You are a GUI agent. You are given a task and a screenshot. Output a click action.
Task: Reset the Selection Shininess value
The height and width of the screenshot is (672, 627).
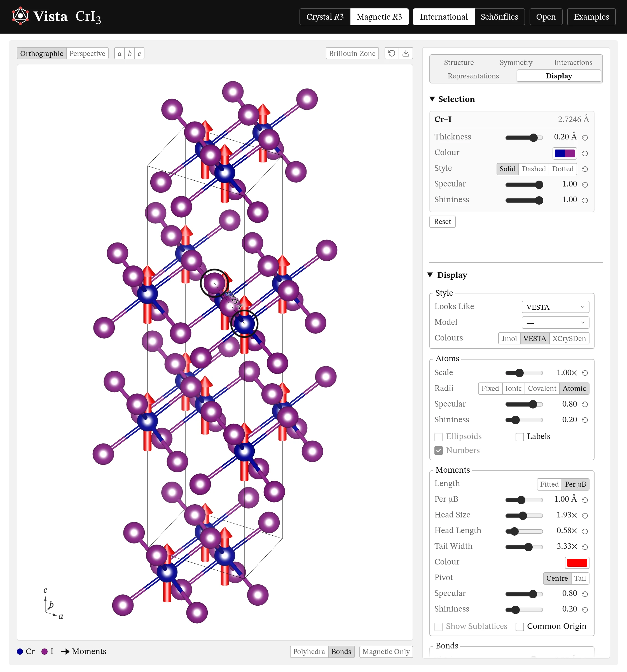(x=585, y=200)
